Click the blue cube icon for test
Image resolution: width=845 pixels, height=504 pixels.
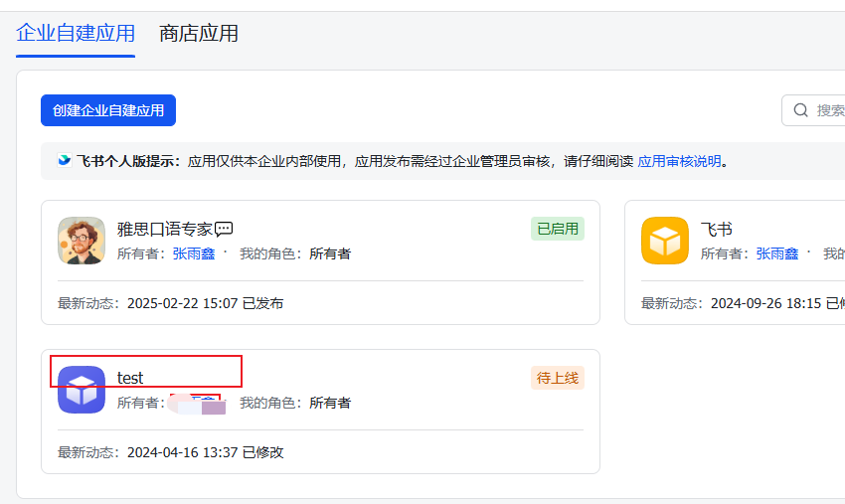[x=82, y=390]
